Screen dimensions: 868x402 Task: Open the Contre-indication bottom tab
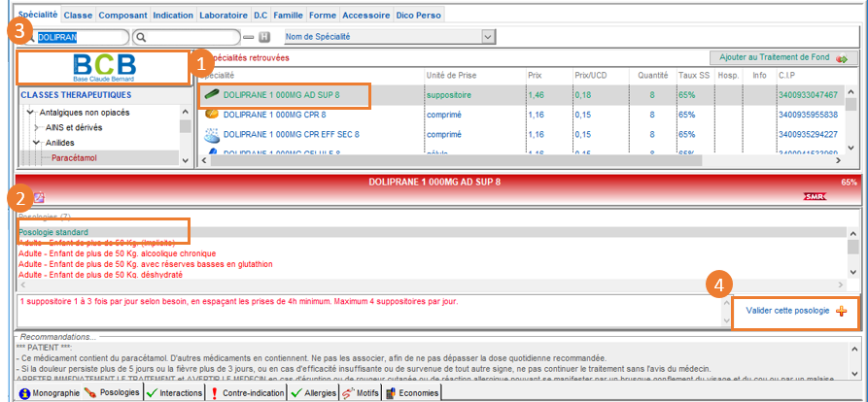pyautogui.click(x=246, y=392)
